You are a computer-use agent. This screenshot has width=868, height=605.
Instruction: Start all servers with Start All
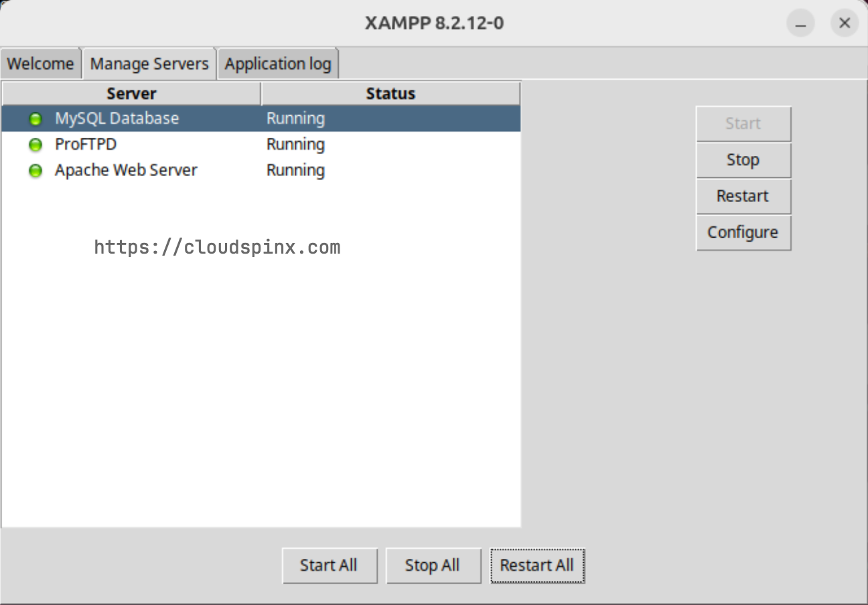point(329,566)
